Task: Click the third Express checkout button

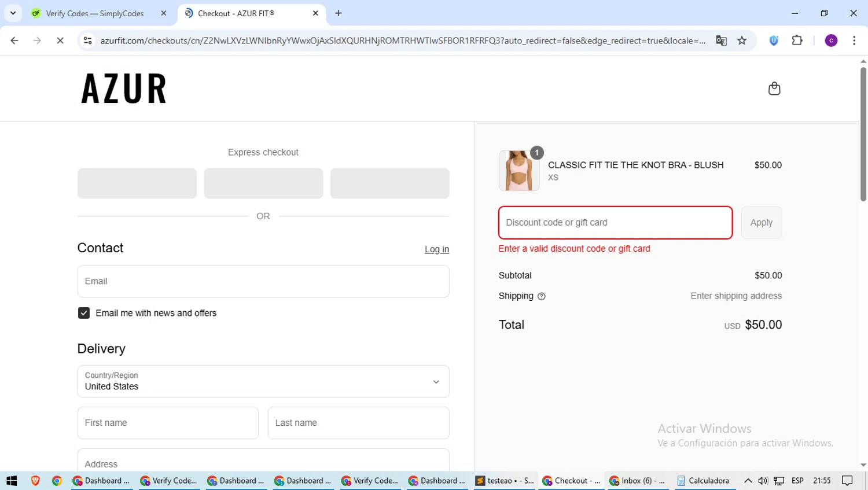Action: pyautogui.click(x=390, y=183)
